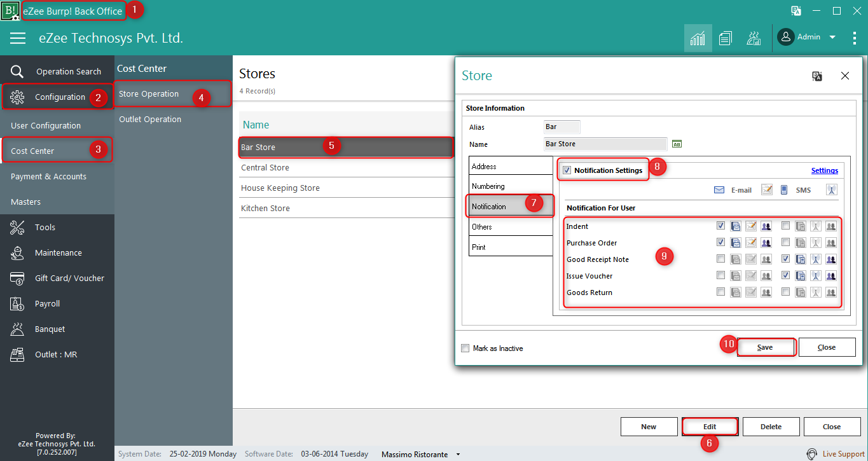Uncheck Indent e-mail notification checkbox

pyautogui.click(x=720, y=226)
